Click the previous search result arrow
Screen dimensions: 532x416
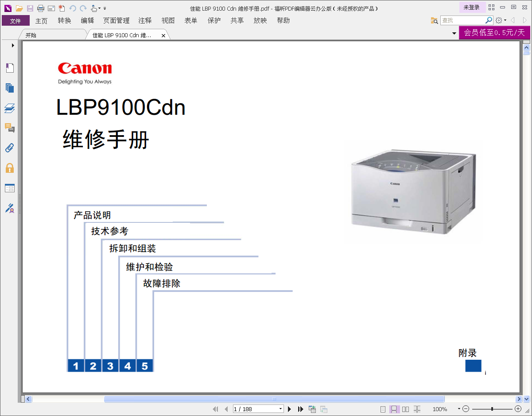click(x=513, y=20)
